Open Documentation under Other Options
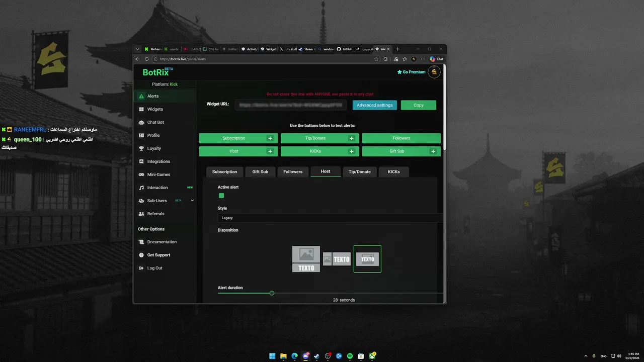The height and width of the screenshot is (362, 644). point(165,242)
